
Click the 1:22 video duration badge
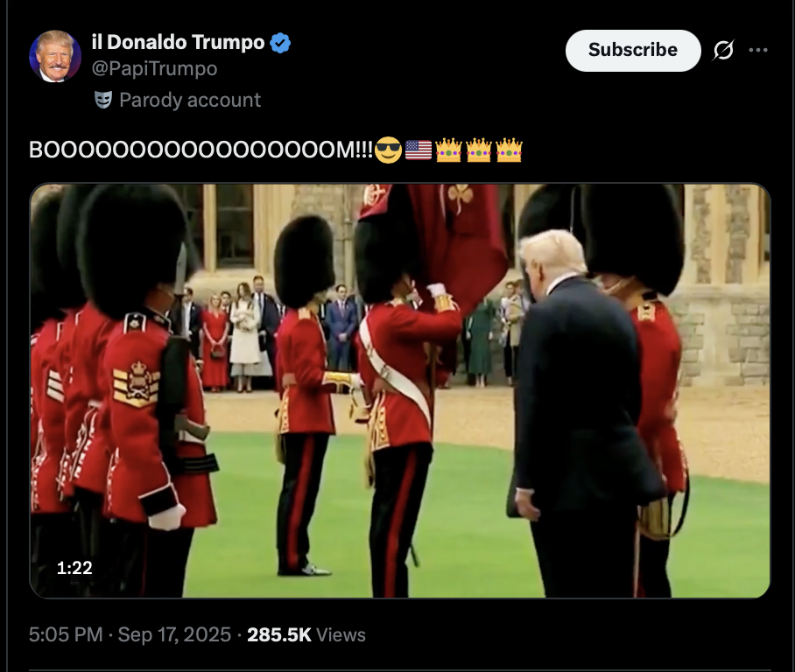pyautogui.click(x=74, y=568)
